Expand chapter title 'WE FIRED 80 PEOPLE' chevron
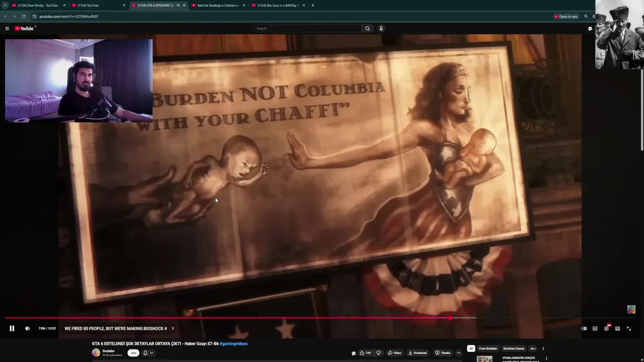 pos(173,328)
